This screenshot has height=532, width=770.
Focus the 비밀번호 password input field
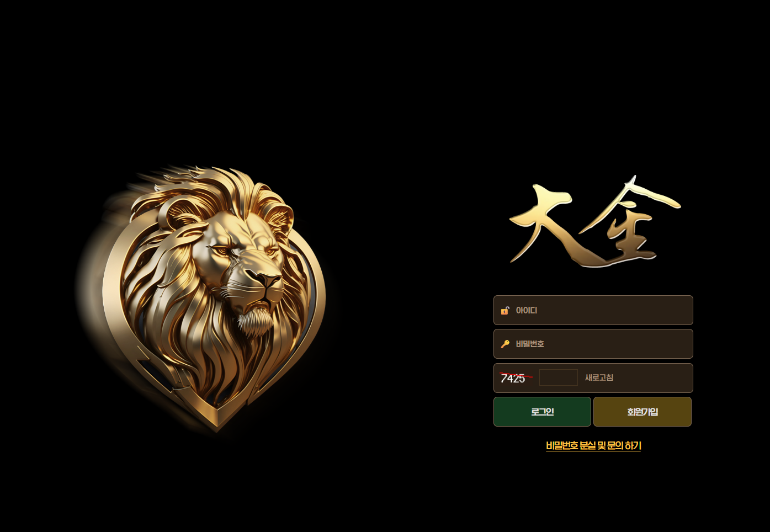593,344
